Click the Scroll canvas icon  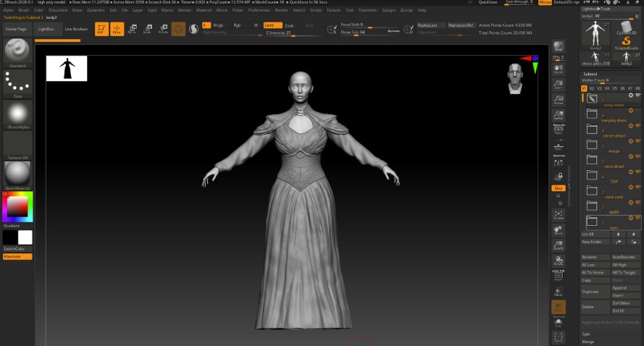coord(558,70)
